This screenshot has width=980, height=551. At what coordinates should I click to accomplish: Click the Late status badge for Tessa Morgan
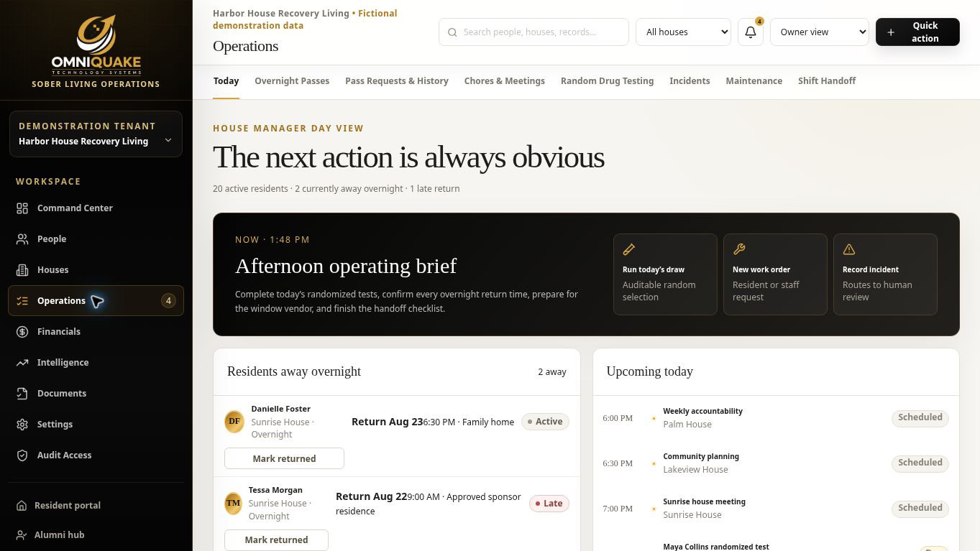point(549,504)
